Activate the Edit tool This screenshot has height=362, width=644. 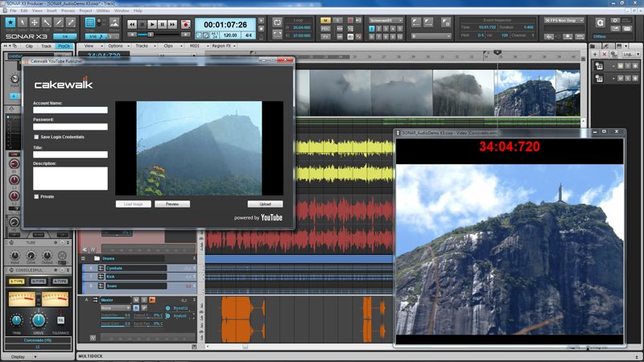(47, 23)
